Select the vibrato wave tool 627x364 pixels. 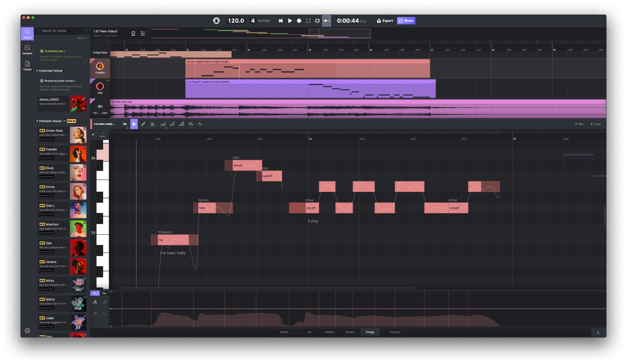(191, 124)
